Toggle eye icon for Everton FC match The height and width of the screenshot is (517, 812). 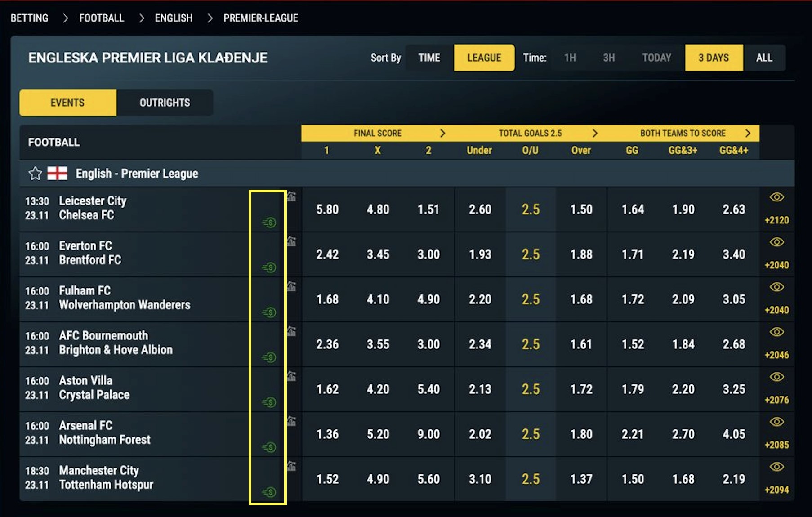point(777,242)
